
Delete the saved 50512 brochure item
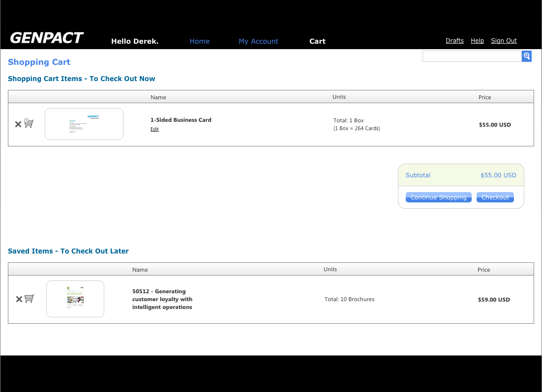tap(19, 299)
